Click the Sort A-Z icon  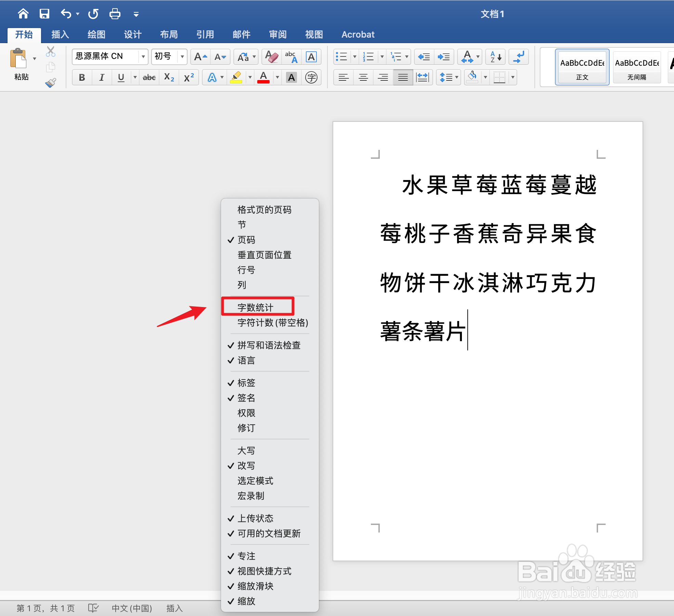pos(495,57)
